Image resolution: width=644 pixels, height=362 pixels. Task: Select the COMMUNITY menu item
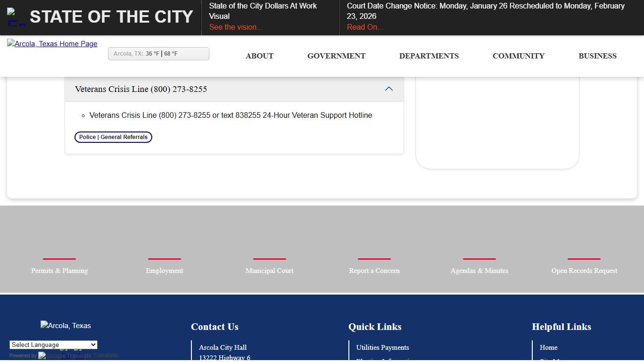pos(518,56)
